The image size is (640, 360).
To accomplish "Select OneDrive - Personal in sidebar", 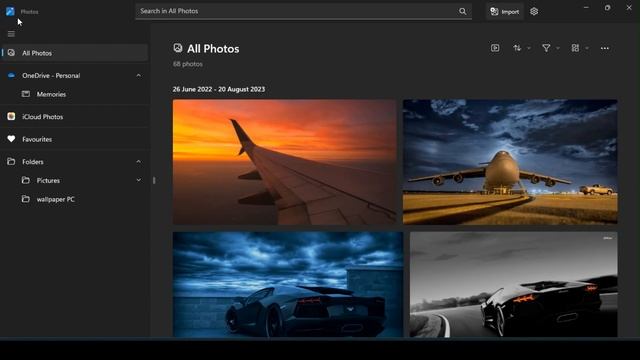I will [x=51, y=76].
